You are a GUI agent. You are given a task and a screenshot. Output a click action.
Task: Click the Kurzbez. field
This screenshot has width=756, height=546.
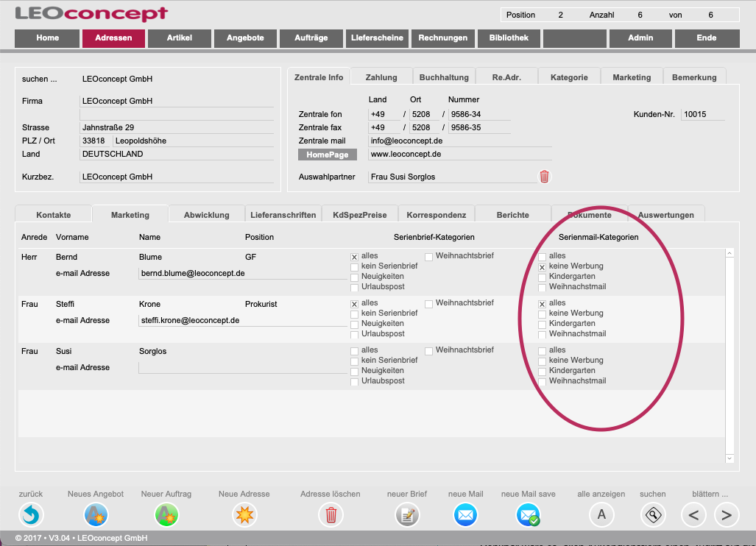tap(177, 177)
